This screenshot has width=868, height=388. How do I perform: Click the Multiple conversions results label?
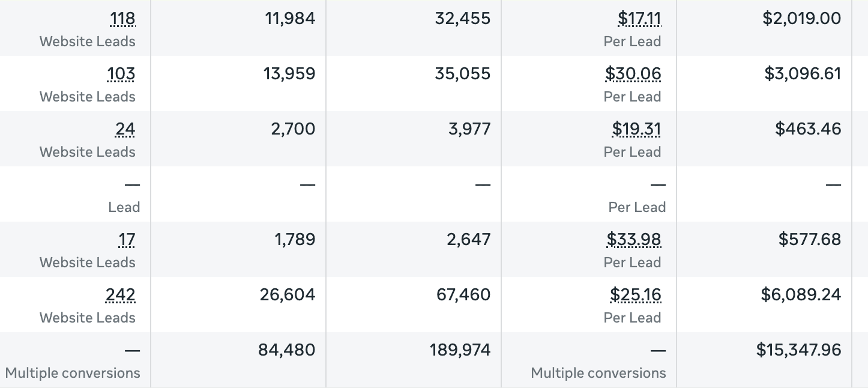pos(73,373)
